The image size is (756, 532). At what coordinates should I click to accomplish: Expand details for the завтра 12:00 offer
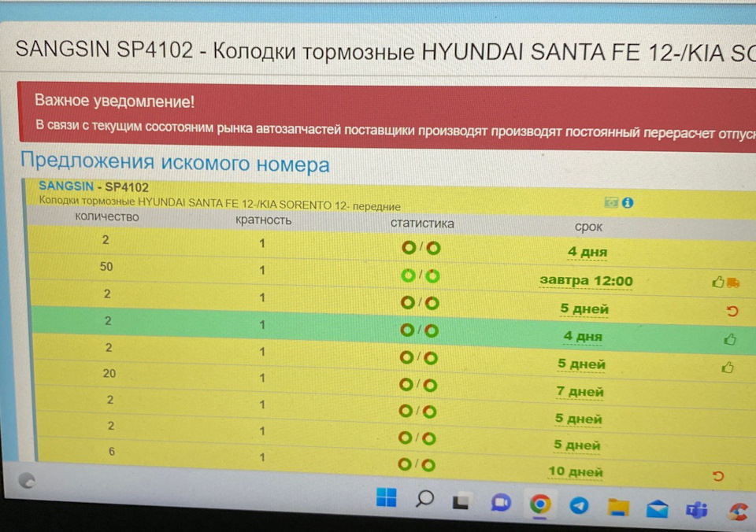(586, 281)
